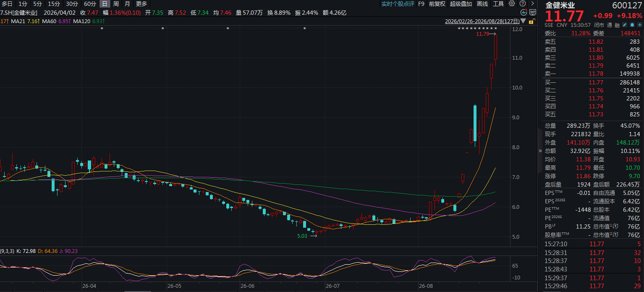Click the right chevron arrow on the top toolbar
Viewport: 644px width, 292px height.
[x=532, y=3]
